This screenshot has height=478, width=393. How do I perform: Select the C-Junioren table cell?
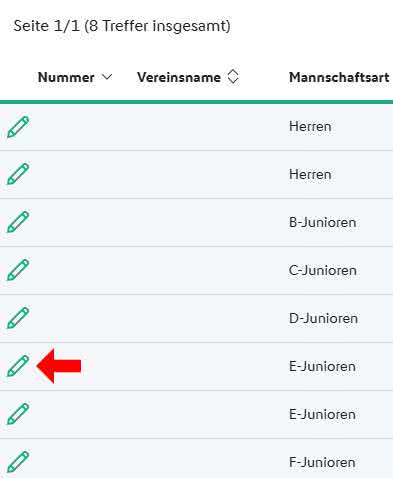tap(323, 270)
